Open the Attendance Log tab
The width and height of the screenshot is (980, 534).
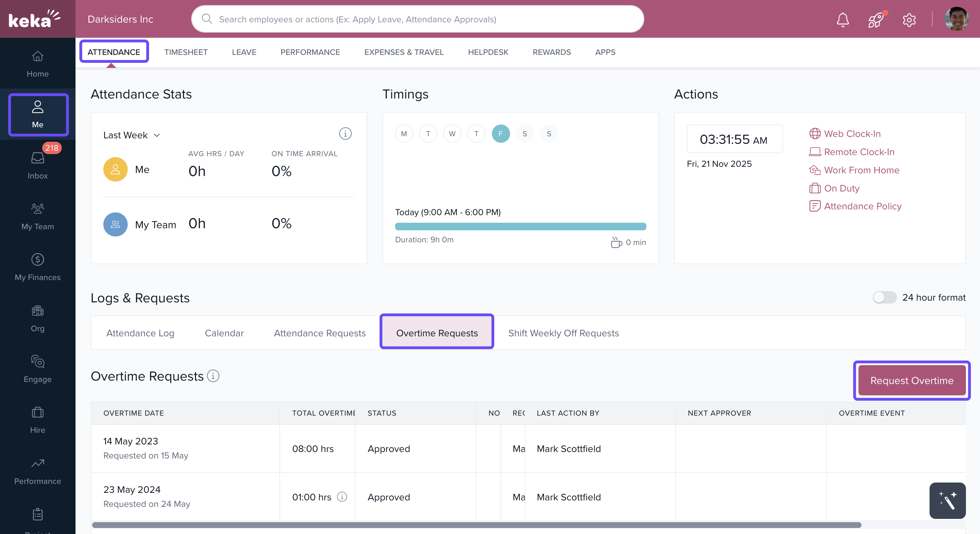140,333
